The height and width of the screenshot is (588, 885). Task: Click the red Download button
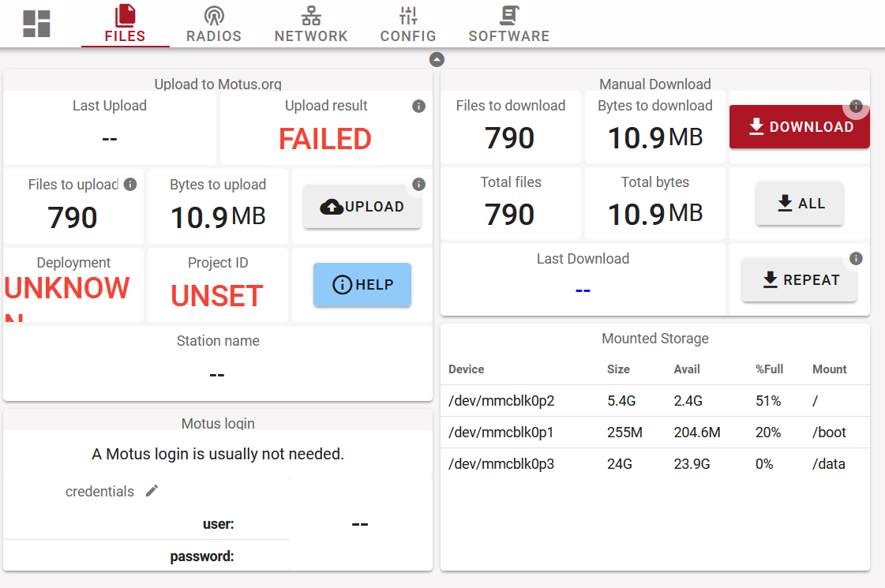799,127
